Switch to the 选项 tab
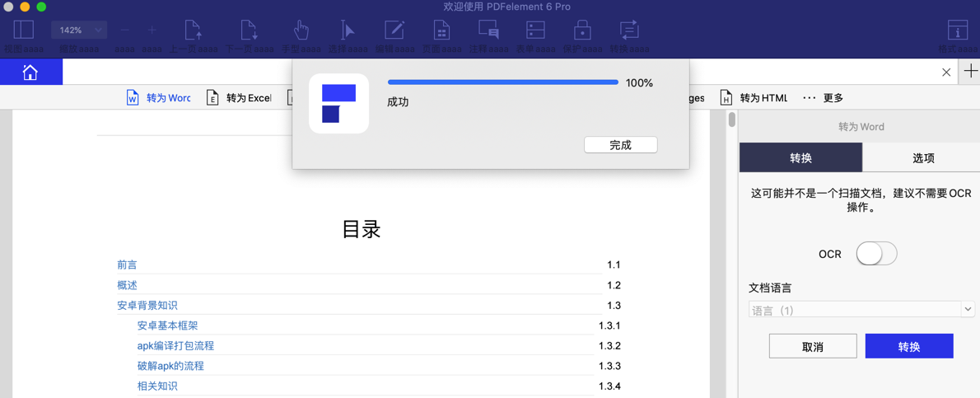Image resolution: width=980 pixels, height=398 pixels. click(923, 158)
